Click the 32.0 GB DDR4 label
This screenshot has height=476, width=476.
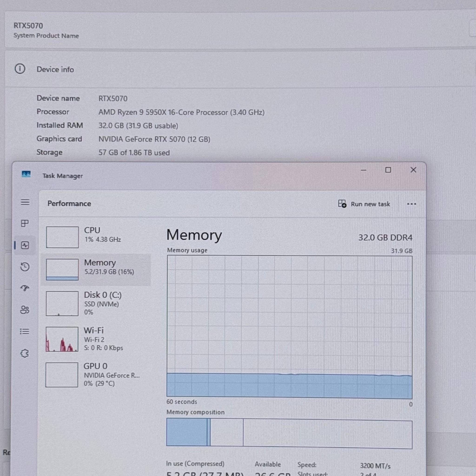click(385, 238)
